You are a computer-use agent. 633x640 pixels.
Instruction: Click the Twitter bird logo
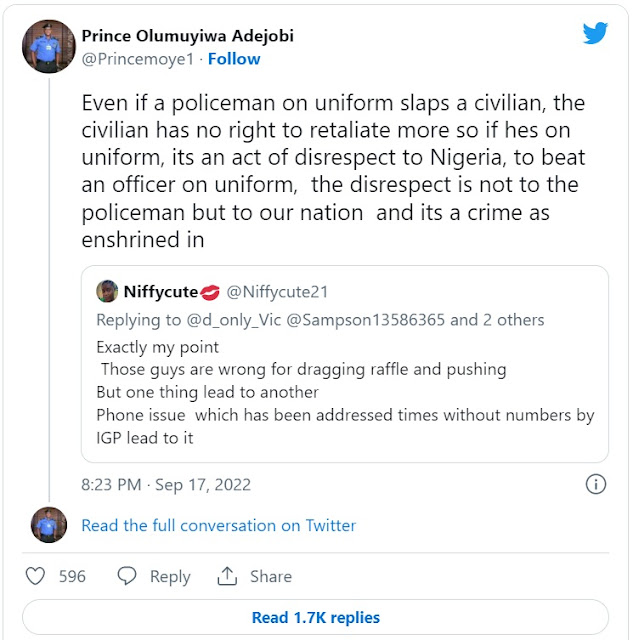pos(595,33)
